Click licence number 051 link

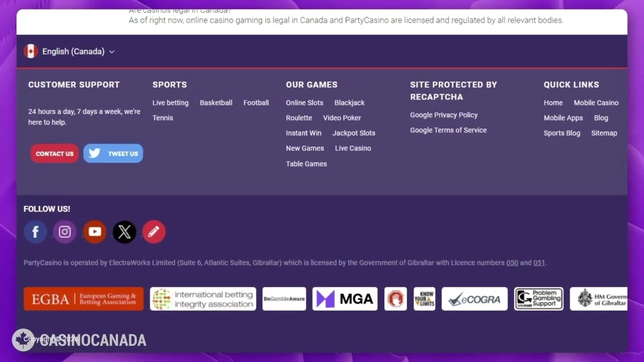click(539, 262)
